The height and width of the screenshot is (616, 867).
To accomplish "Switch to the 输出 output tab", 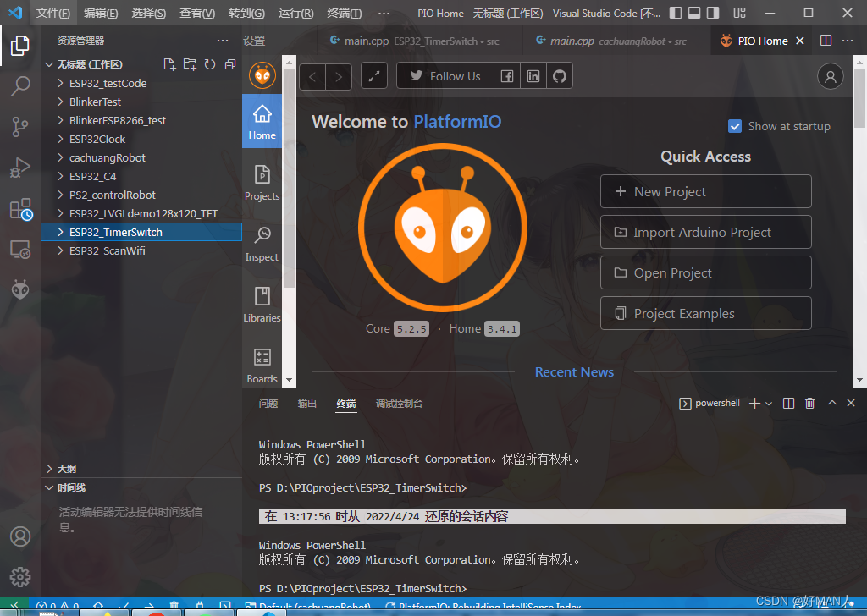I will [x=306, y=404].
